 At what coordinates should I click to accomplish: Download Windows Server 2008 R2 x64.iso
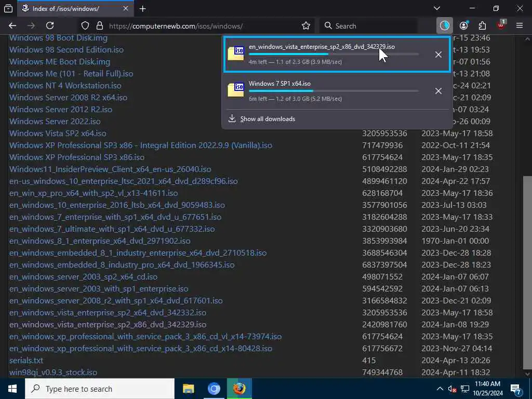click(x=68, y=98)
